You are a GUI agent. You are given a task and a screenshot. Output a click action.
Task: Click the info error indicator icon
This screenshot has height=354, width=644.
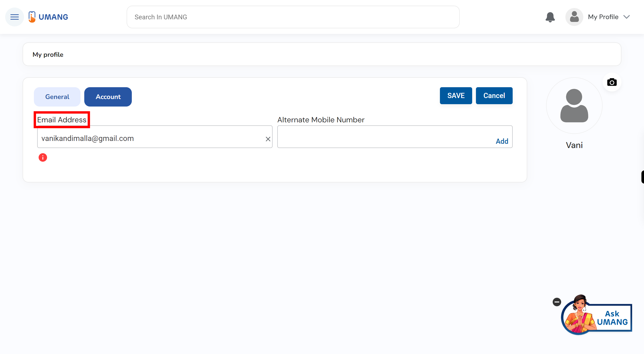coord(43,157)
